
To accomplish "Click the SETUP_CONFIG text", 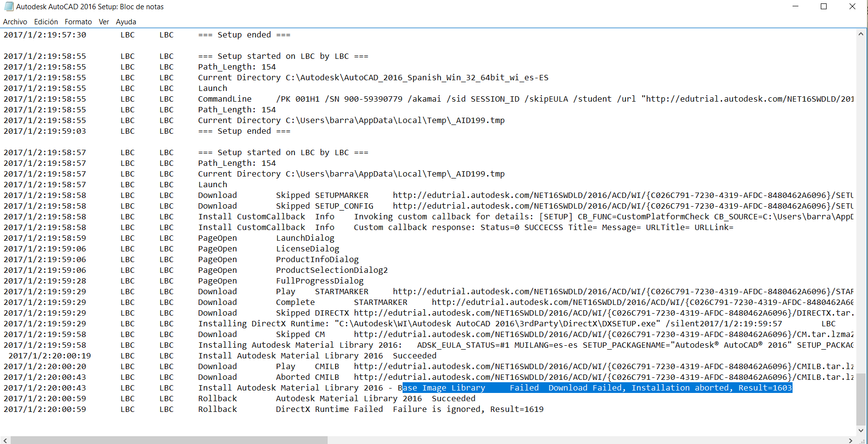I will pyautogui.click(x=344, y=206).
